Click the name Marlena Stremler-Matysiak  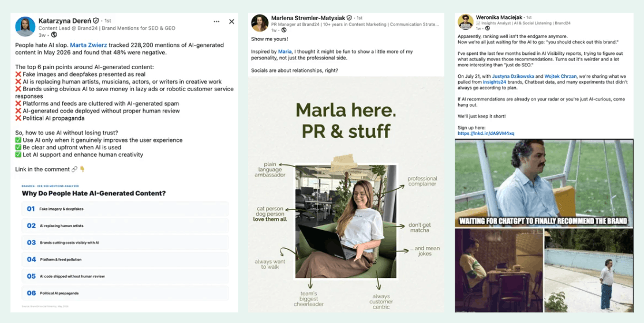click(308, 18)
